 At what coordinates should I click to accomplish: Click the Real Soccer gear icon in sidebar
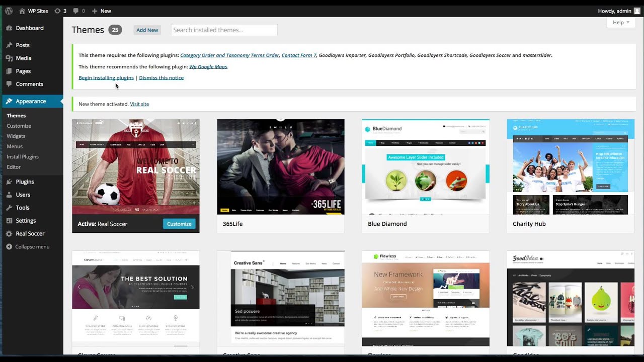pos(9,234)
